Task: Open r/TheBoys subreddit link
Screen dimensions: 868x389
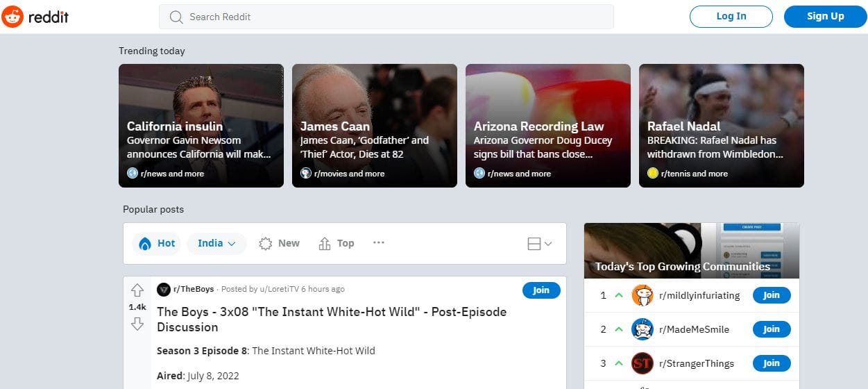Action: [x=194, y=290]
